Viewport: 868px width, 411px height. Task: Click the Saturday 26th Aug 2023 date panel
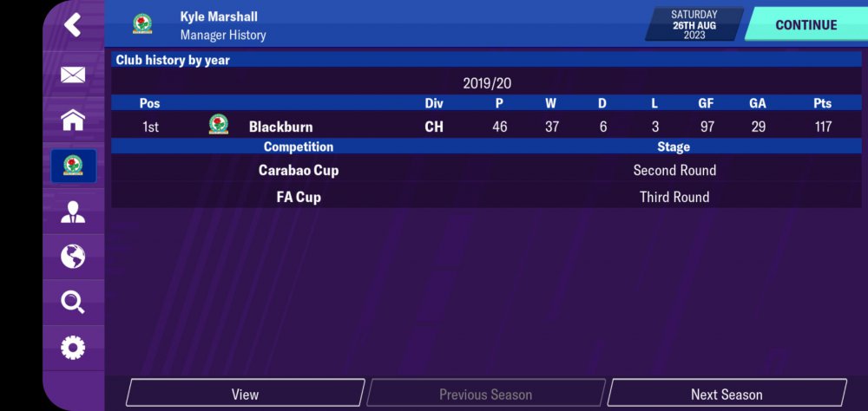[694, 24]
